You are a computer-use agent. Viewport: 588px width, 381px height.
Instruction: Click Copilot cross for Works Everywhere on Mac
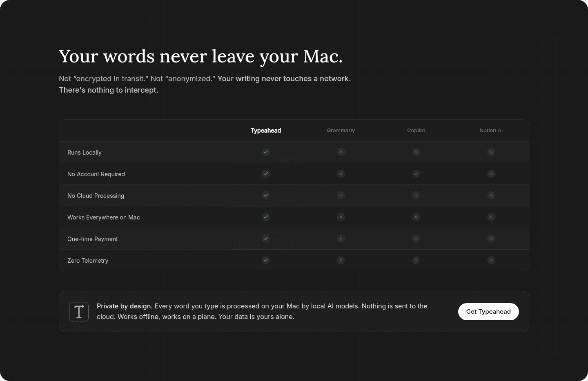pos(416,217)
